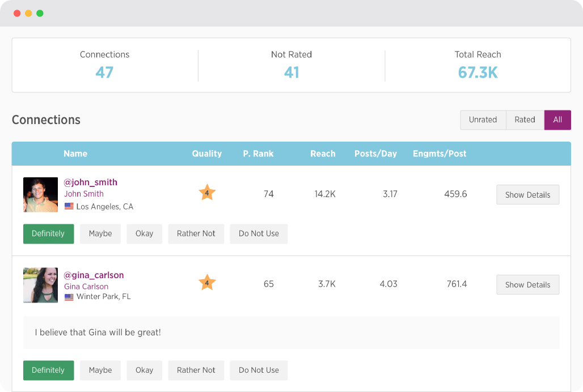The width and height of the screenshot is (583, 392).
Task: Click the US flag beside Winter Park, FL
Action: pyautogui.click(x=69, y=297)
